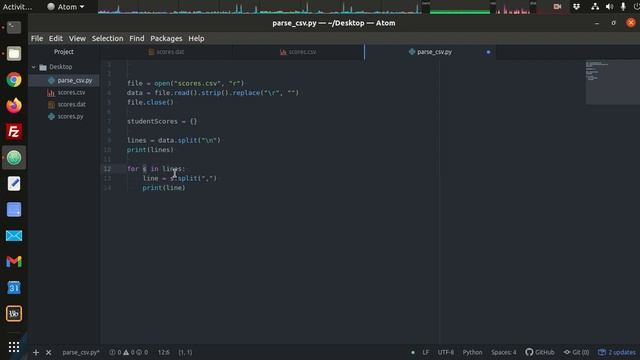This screenshot has height=360, width=640.
Task: Open the volume control icon
Action: 609,7
